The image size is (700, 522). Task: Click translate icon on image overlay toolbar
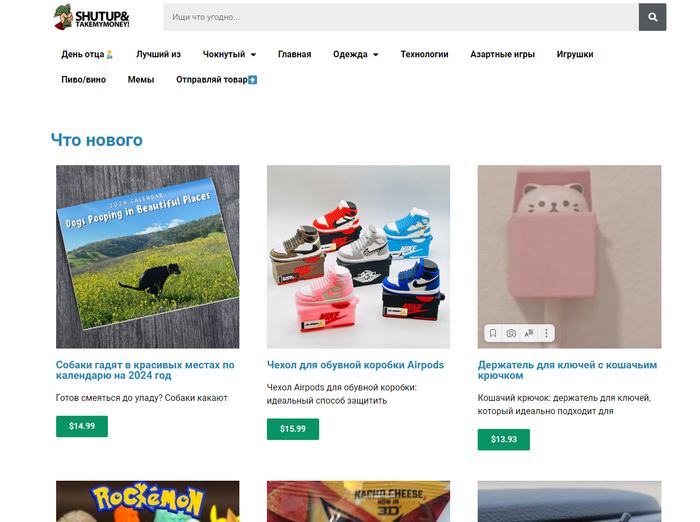click(529, 333)
